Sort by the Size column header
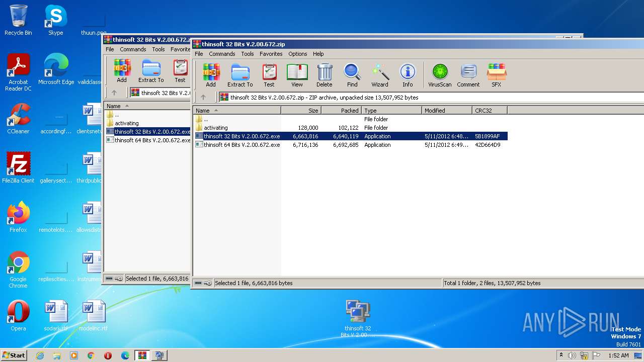 pos(301,111)
